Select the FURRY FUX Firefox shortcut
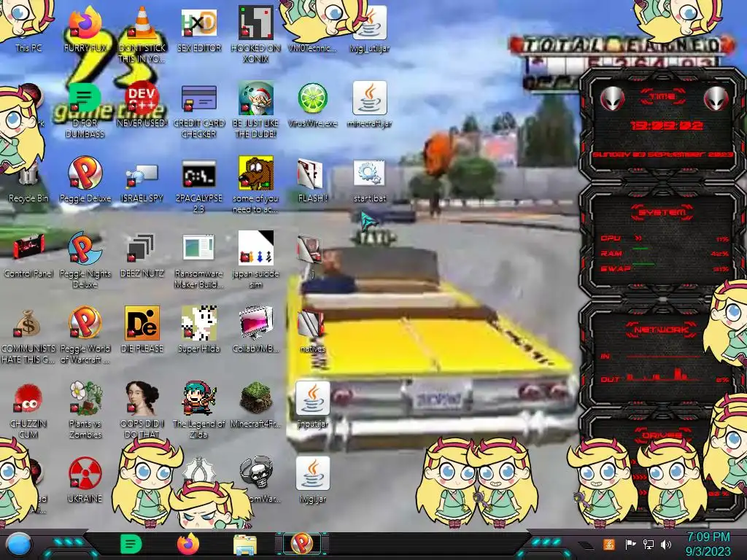Image resolution: width=747 pixels, height=560 pixels. point(85,28)
